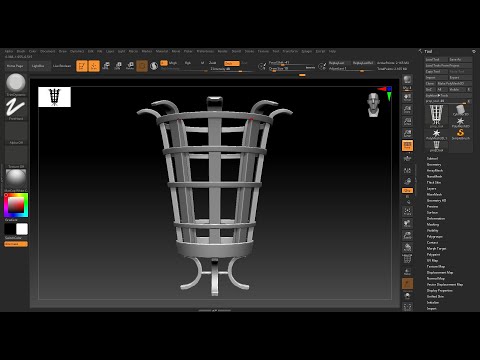Pick a color in the color square
480x360 pixels.
coord(16,204)
